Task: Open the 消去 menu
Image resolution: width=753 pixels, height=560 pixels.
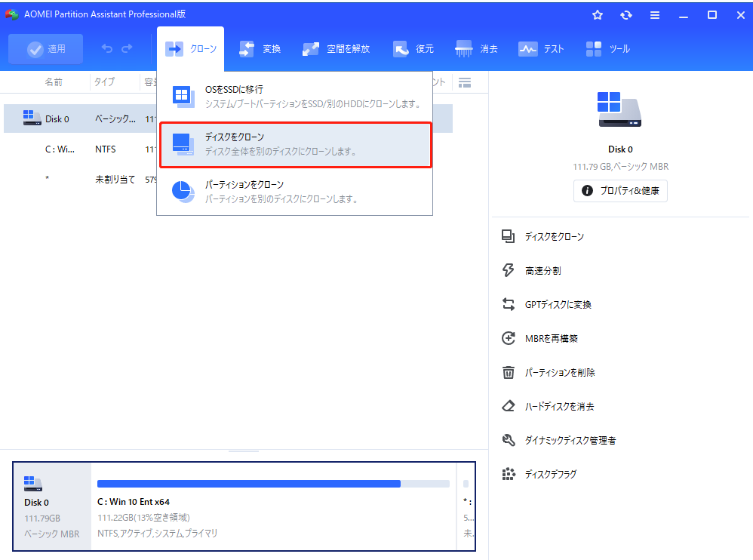Action: (x=476, y=49)
